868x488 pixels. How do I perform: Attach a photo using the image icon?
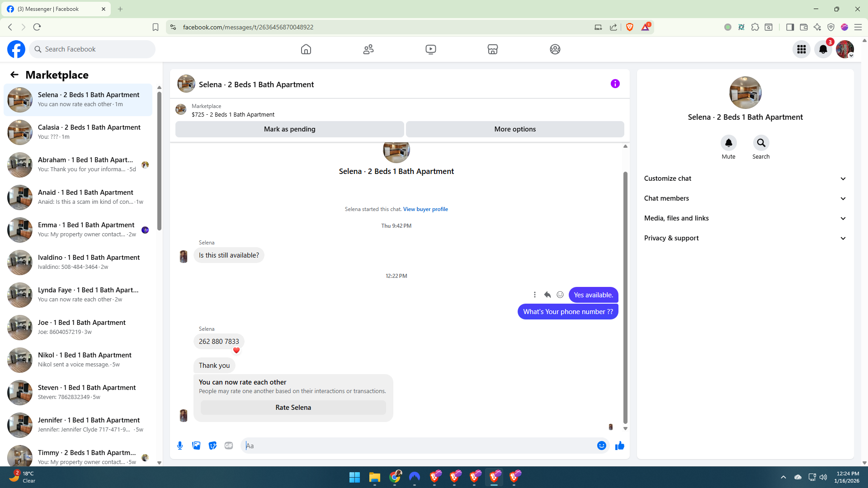[x=196, y=446]
